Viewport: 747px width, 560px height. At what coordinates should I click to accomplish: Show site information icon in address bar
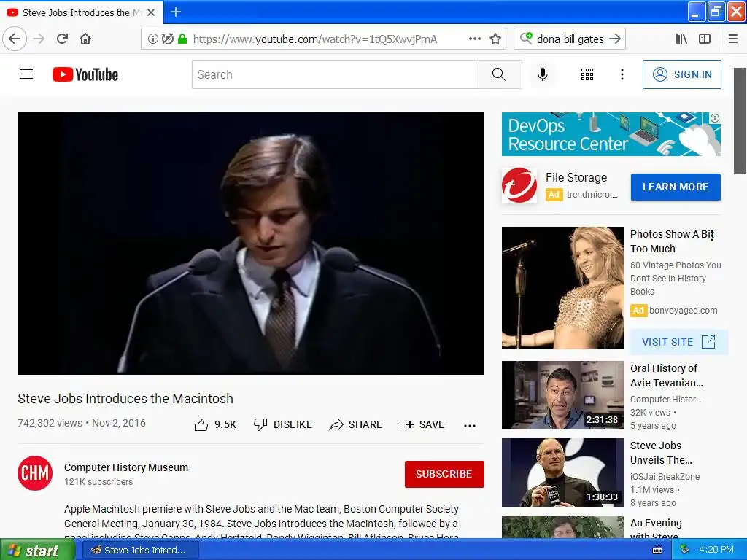coord(153,39)
